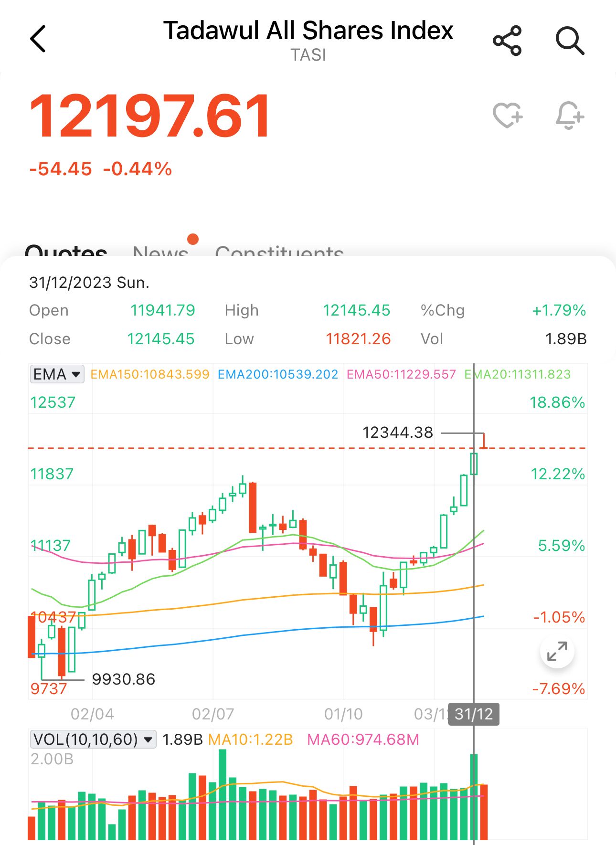The image size is (616, 845).
Task: Open the share icon
Action: [507, 41]
